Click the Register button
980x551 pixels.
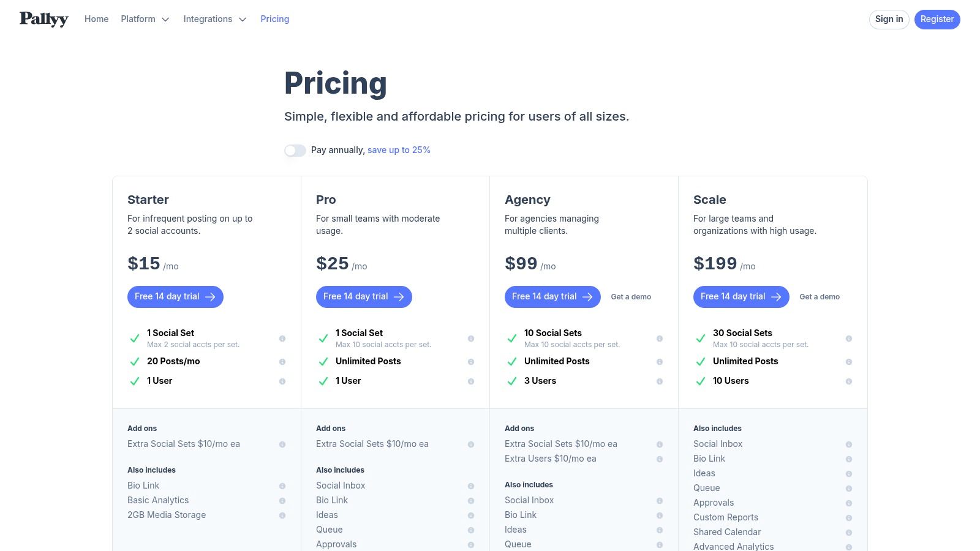click(x=937, y=19)
